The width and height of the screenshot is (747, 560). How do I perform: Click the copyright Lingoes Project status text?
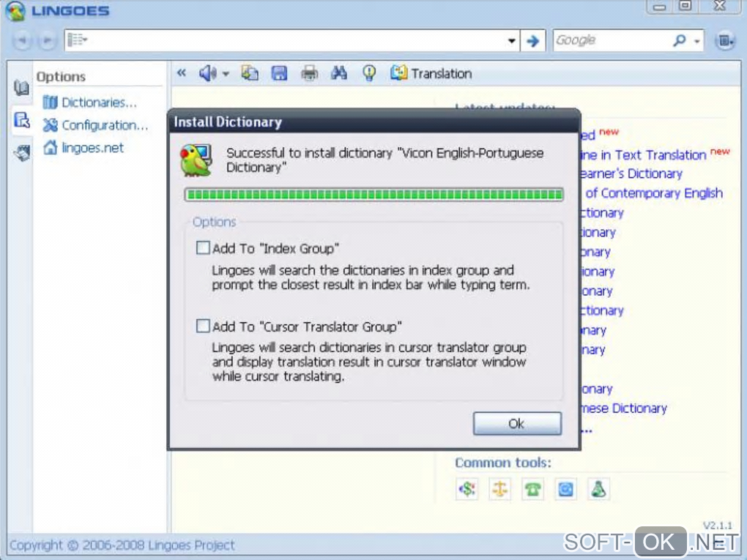pos(122,545)
